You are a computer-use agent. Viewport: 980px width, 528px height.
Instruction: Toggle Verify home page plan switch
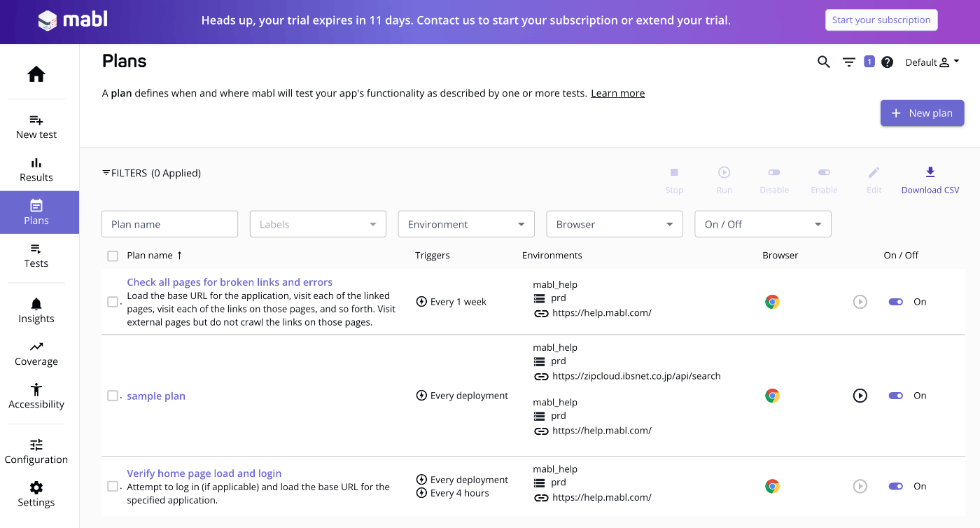pos(896,486)
